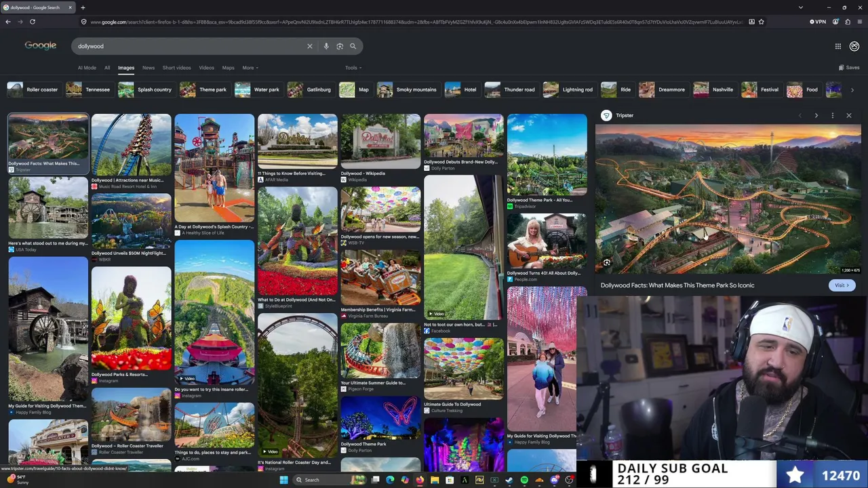Switch to the All results tab
This screenshot has width=868, height=488.
(107, 68)
